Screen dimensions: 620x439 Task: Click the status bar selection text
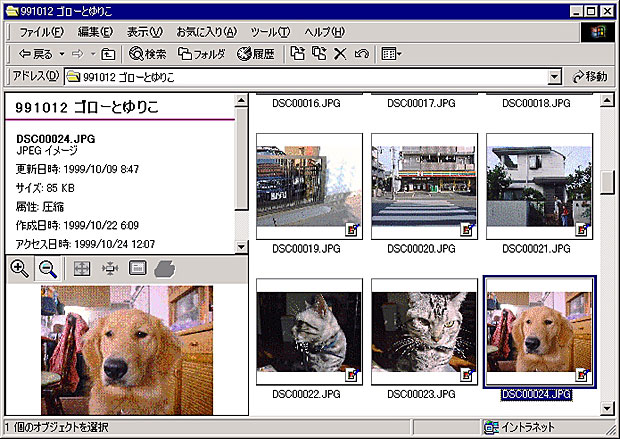coord(57,427)
